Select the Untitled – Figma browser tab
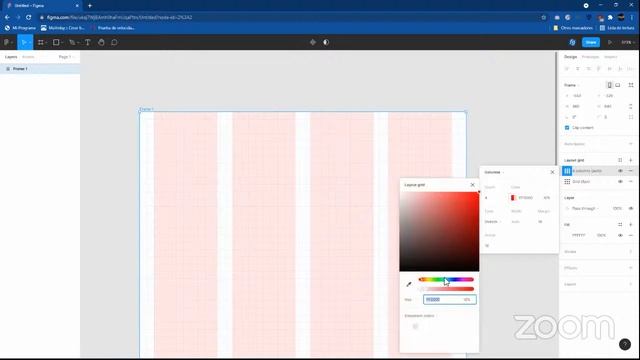Screen dimensions: 640x360 coord(41,6)
